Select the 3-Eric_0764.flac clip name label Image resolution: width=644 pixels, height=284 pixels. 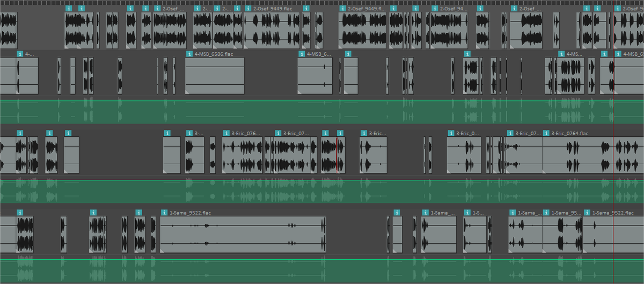[569, 133]
